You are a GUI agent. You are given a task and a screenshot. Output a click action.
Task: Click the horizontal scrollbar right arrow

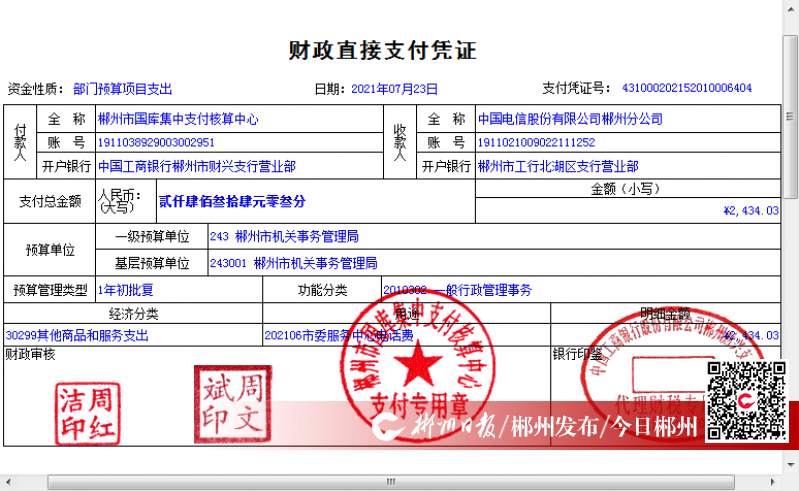(x=773, y=482)
